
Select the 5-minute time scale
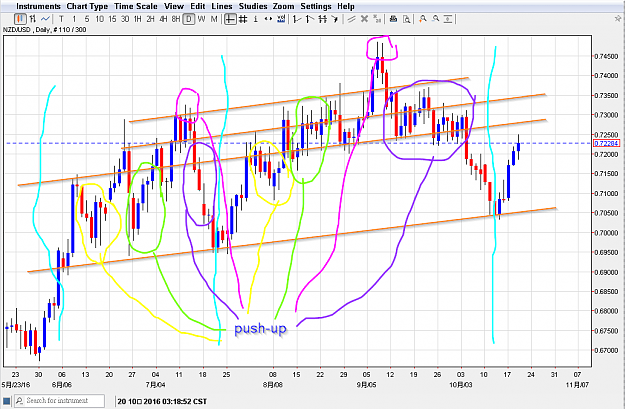(86, 19)
